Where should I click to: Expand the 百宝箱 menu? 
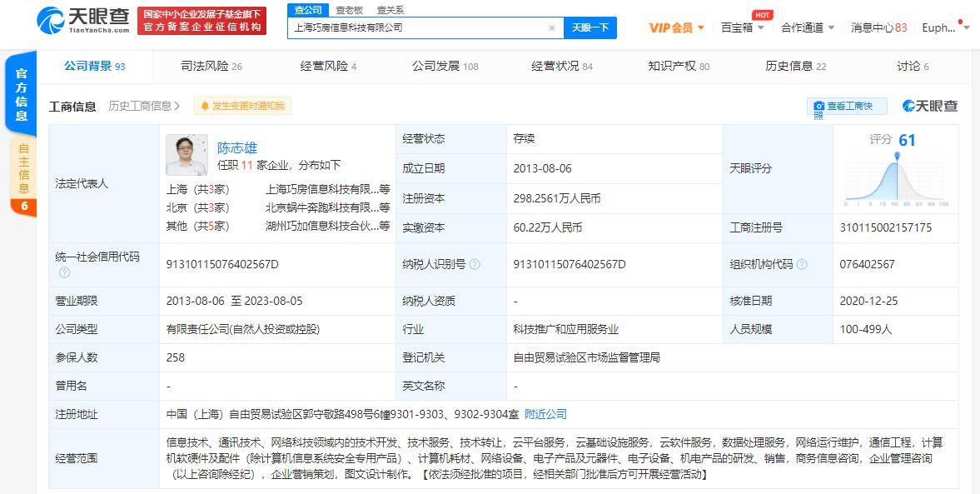tap(743, 27)
